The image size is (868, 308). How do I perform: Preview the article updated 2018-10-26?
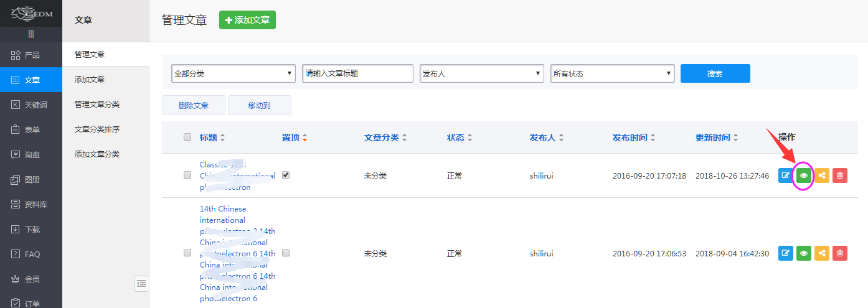[x=804, y=176]
